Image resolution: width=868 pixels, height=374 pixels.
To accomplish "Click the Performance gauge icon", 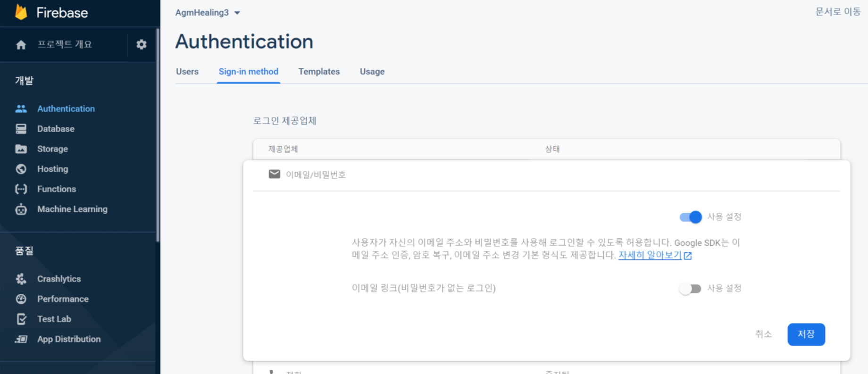I will [x=21, y=299].
